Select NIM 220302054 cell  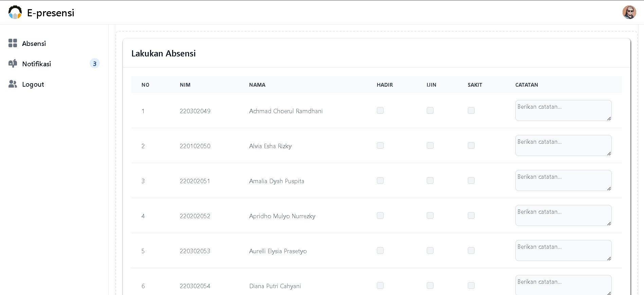click(195, 286)
